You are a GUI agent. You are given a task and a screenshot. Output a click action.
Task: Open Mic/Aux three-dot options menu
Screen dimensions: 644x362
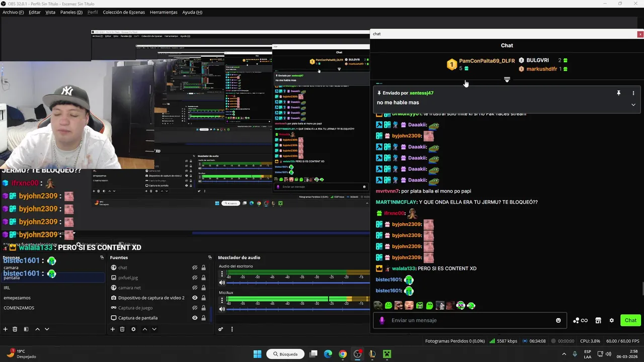(x=222, y=300)
